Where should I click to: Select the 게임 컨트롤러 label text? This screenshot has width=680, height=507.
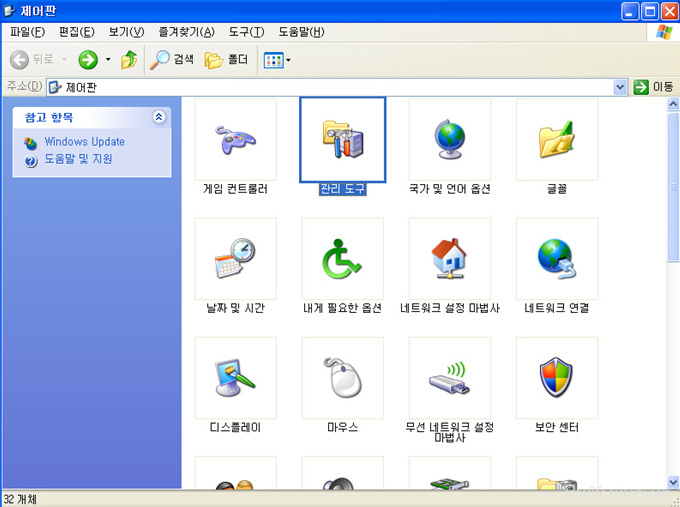[x=235, y=189]
